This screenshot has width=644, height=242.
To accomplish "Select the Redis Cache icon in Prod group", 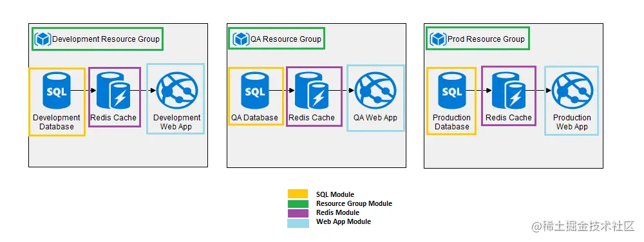I will (x=509, y=90).
